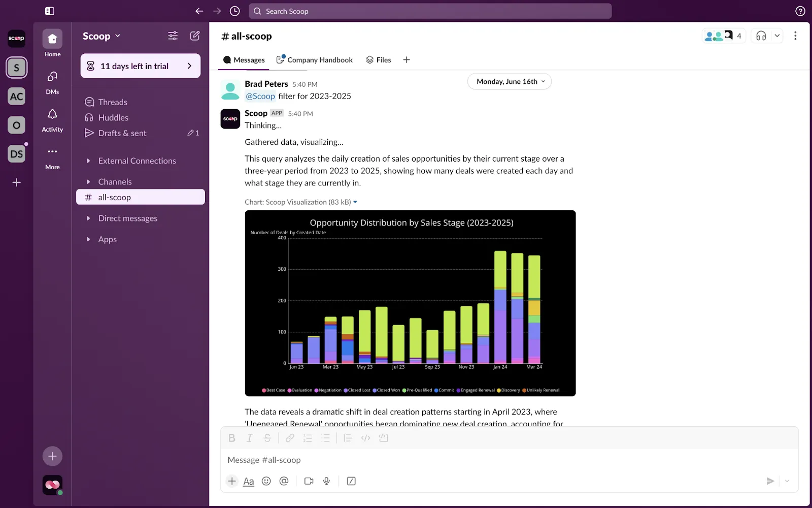Open the sidebar filter preferences icon
Screen dimensions: 812x508
[173, 36]
